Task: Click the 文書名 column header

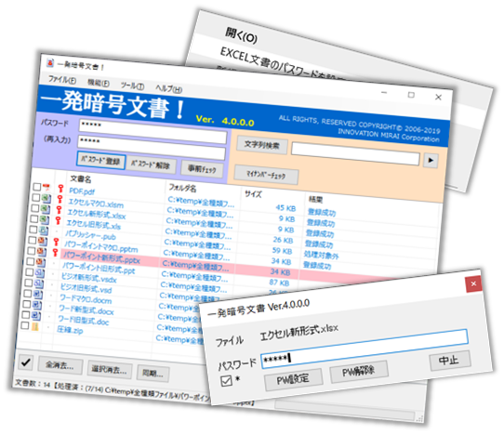Action: [x=80, y=179]
